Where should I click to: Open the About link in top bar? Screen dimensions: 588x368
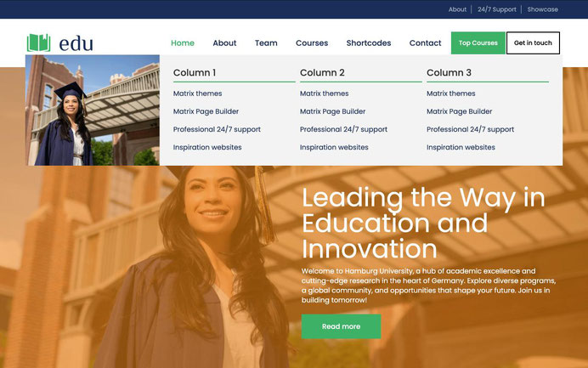pos(457,9)
